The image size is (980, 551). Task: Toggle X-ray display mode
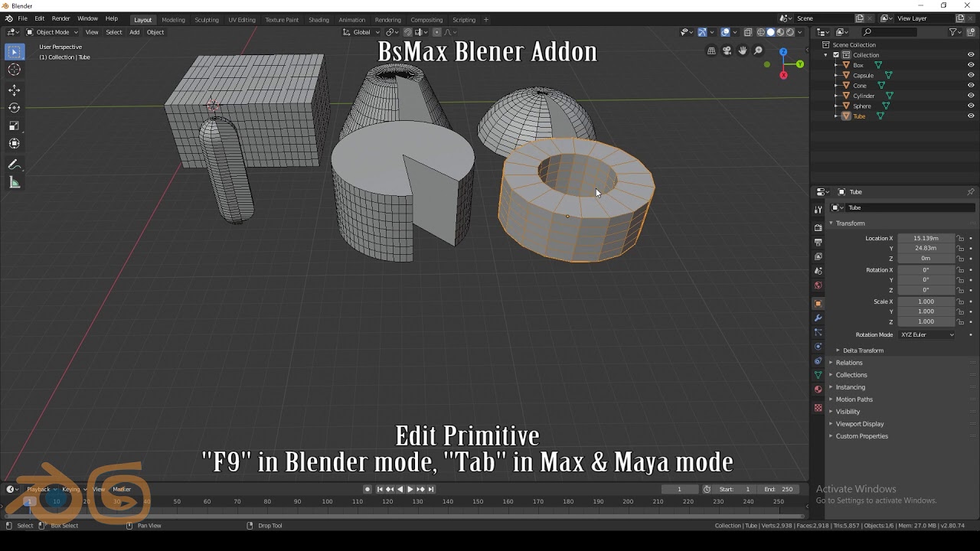coord(748,32)
